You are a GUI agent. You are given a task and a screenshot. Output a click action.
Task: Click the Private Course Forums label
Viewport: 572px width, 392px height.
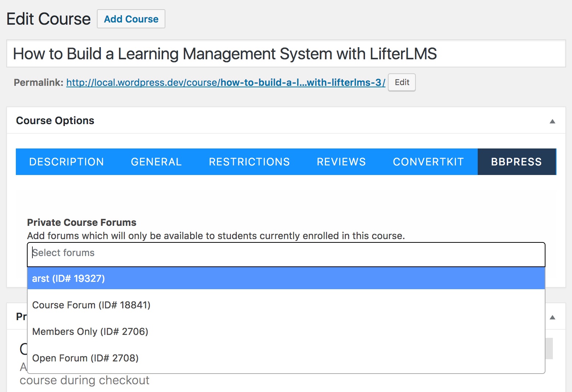(82, 223)
